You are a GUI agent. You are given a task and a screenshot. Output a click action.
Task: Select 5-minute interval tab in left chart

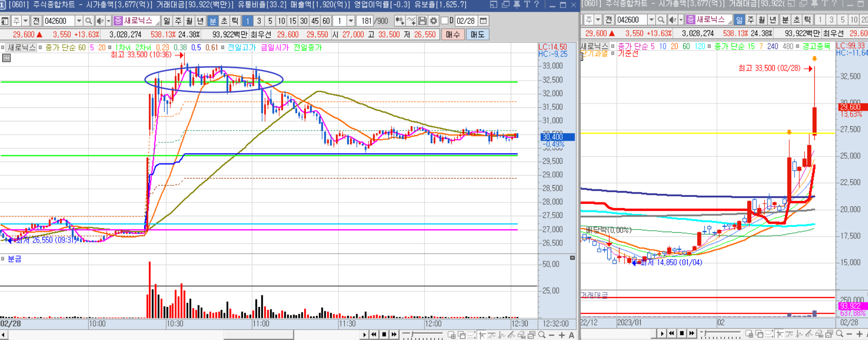coord(270,21)
